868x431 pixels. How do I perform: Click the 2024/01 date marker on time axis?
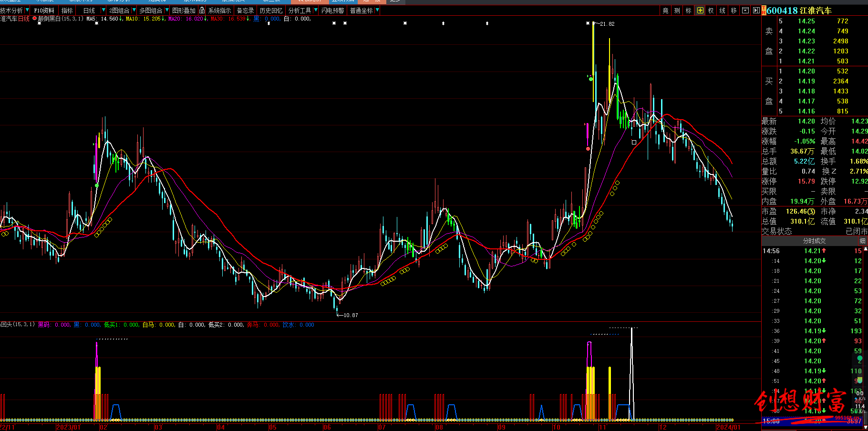728,427
